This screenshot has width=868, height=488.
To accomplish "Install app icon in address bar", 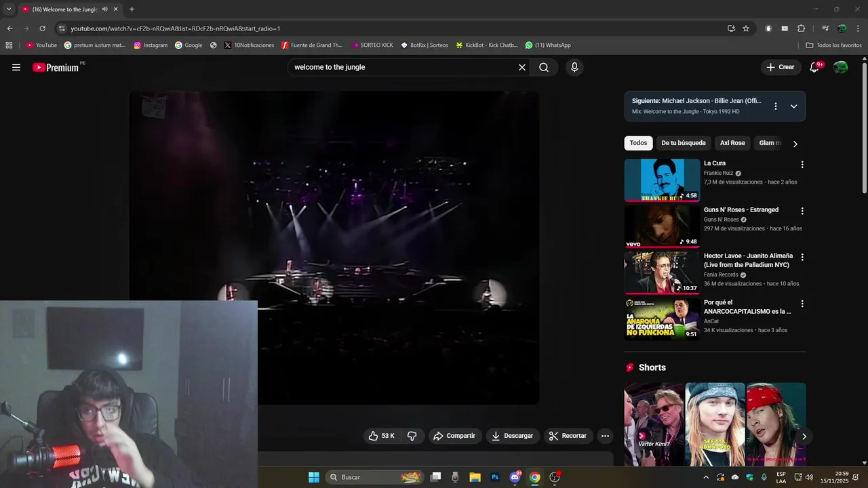I will [731, 28].
